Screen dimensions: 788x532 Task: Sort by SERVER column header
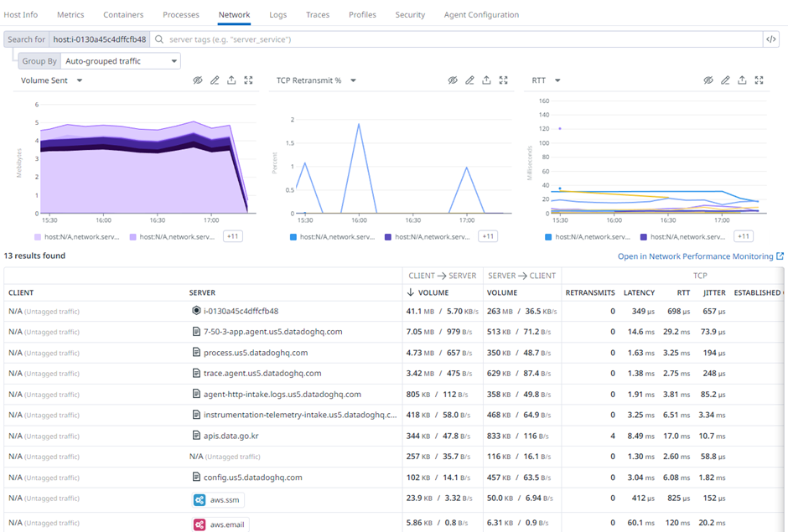202,293
